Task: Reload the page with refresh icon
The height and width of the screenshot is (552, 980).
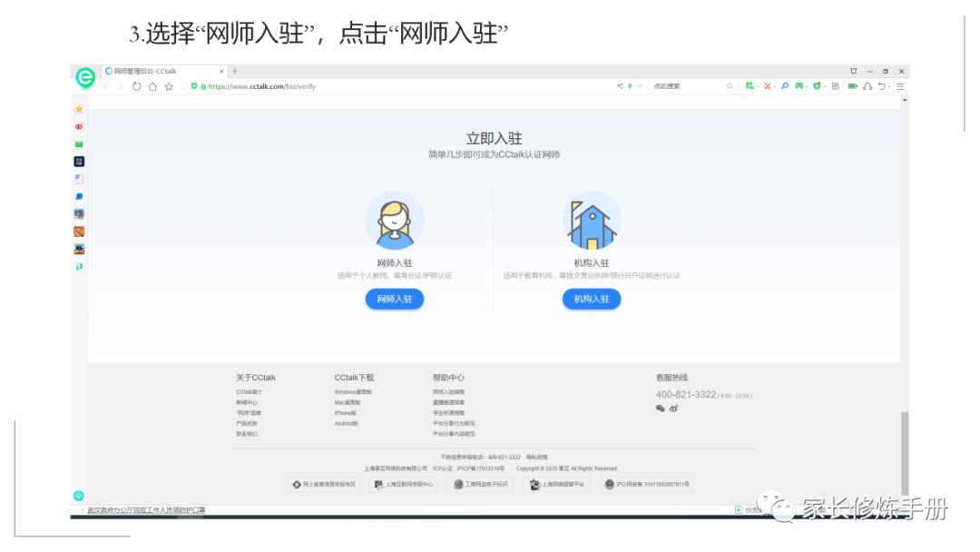Action: (136, 86)
